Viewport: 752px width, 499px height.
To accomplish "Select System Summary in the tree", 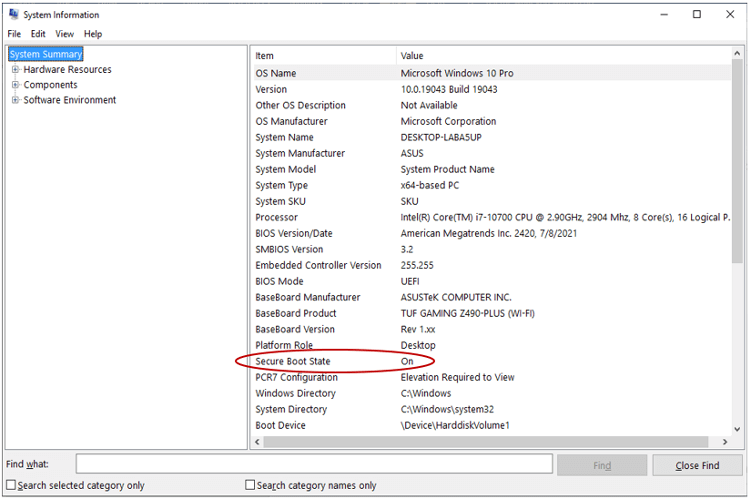I will tap(46, 54).
